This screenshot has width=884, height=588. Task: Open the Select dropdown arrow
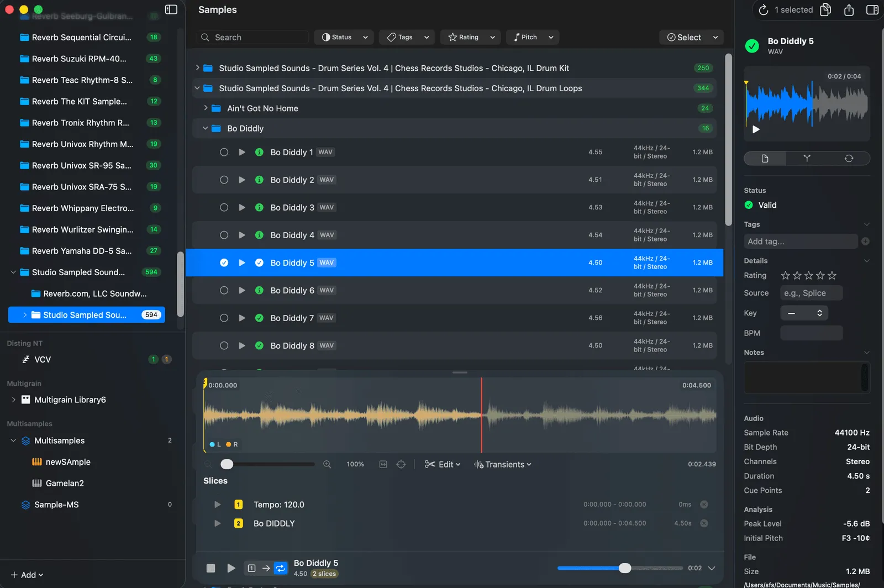click(715, 37)
